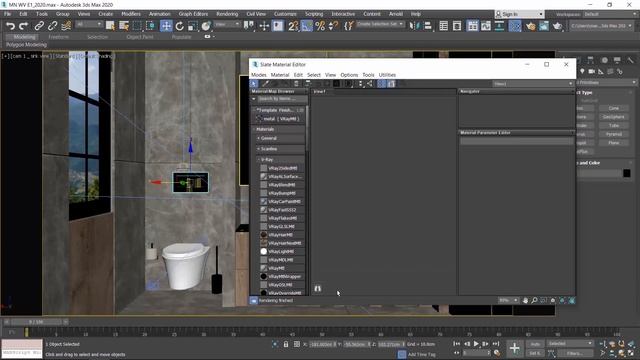Toggle the 2.5D Snaps button

click(x=293, y=26)
